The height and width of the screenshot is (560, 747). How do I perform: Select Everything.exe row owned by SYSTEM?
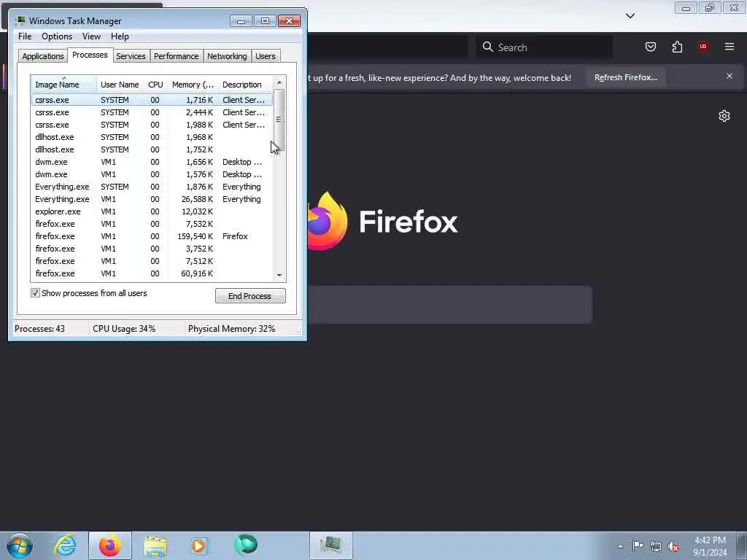pyautogui.click(x=152, y=187)
